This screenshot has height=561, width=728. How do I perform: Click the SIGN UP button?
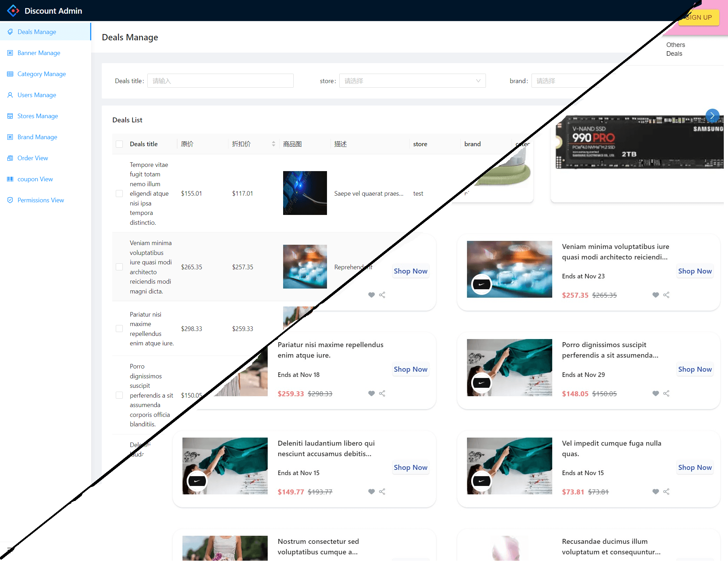[699, 17]
